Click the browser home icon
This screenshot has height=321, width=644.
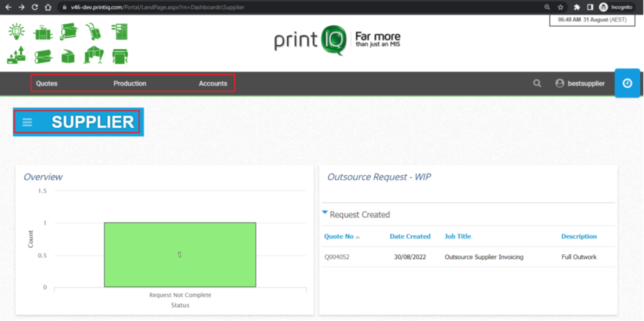pos(48,7)
